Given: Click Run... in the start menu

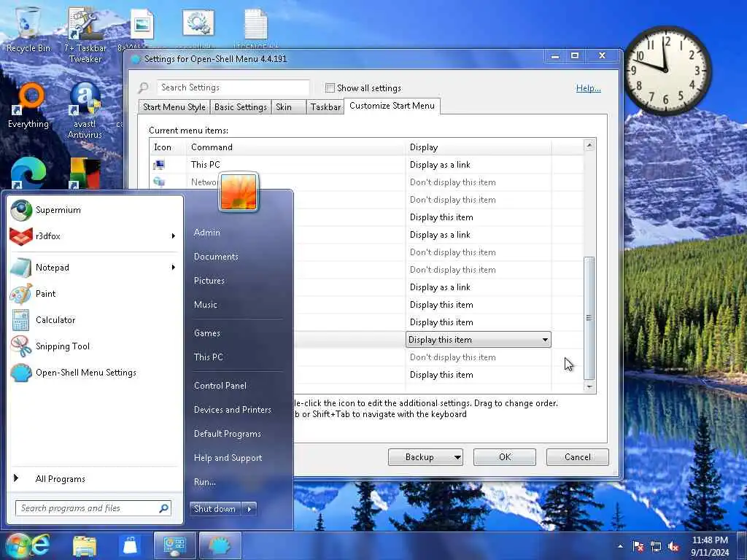Looking at the screenshot, I should 205,482.
